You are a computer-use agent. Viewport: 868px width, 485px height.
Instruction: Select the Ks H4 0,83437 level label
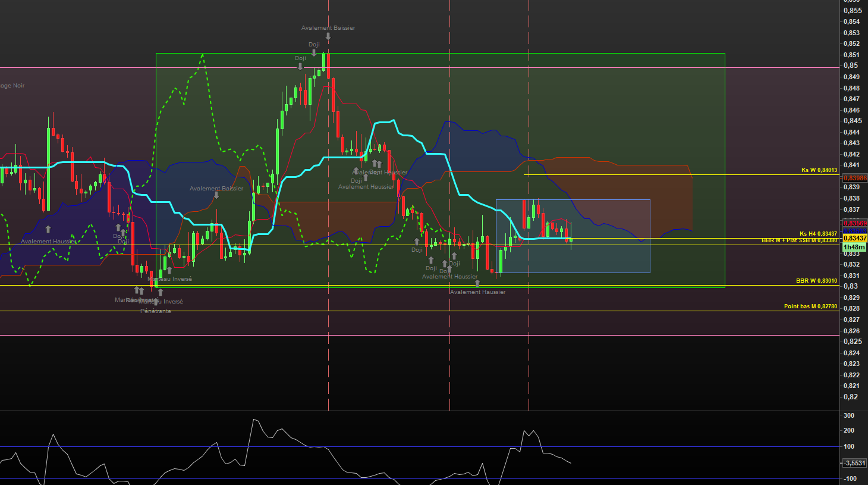pos(817,234)
